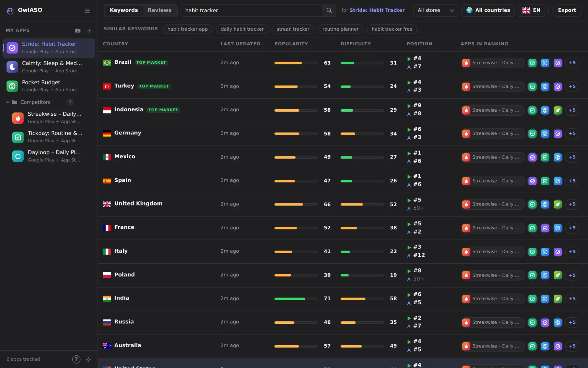Screen dimensions: 588x368
Task: Click purple Stride icon in Mexico row
Action: point(533,157)
